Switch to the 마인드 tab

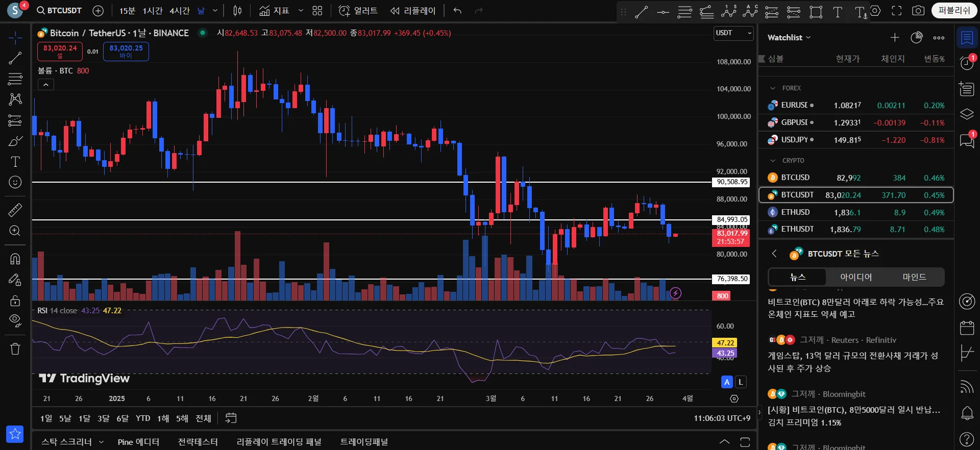coord(914,277)
